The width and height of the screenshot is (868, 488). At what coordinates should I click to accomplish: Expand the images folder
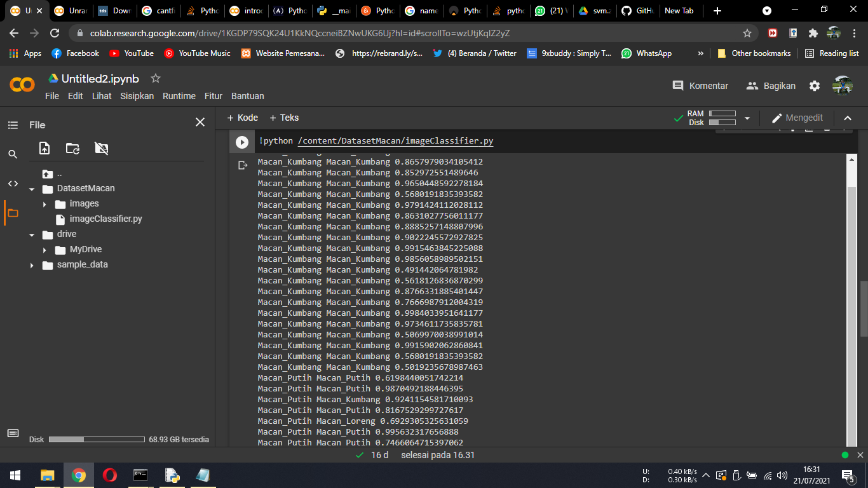[x=44, y=203]
